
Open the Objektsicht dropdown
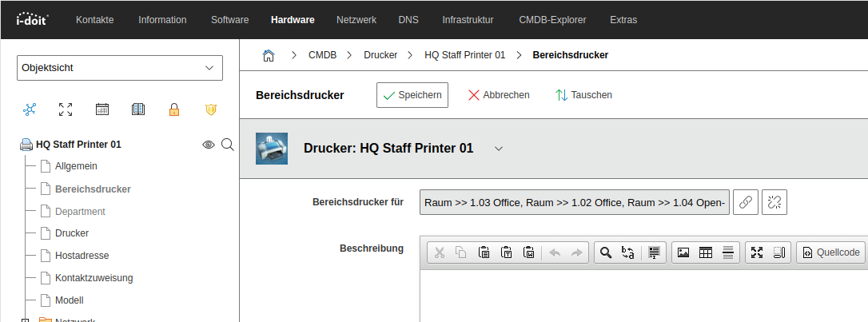coord(120,68)
